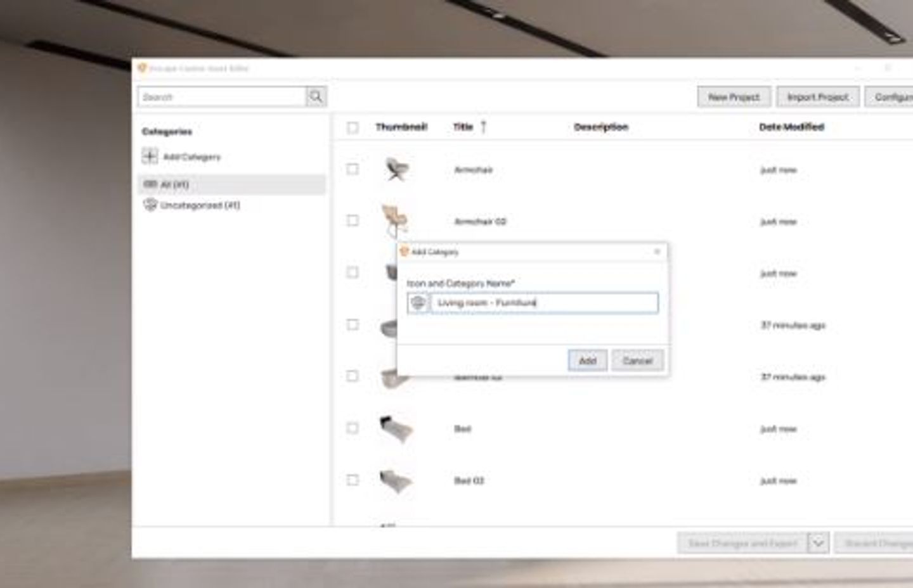Cancel the Add Category dialog
The image size is (913, 588).
(637, 360)
